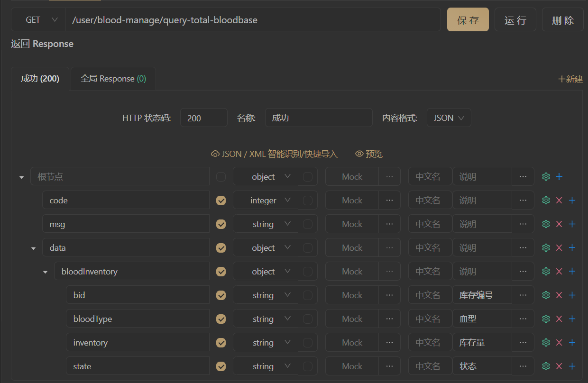Add a field on the 根节点 row with plus icon
The width and height of the screenshot is (588, 383).
coord(559,176)
